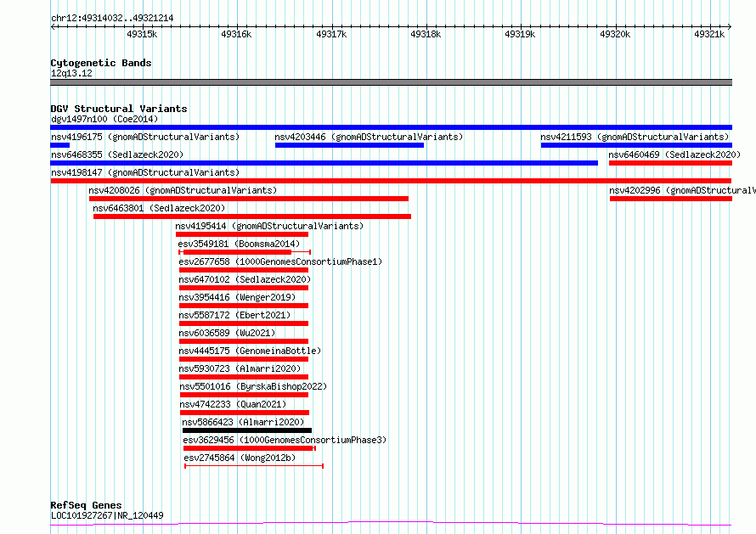Open nsv6468355 (Sedlazeck2020) variant
The image size is (756, 534).
click(117, 155)
